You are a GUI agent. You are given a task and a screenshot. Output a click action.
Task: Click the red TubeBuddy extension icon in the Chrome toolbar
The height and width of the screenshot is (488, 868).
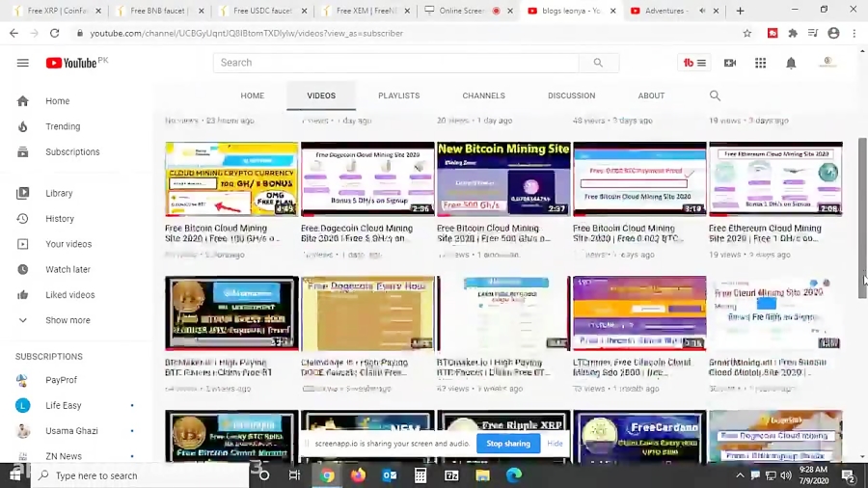pyautogui.click(x=773, y=33)
